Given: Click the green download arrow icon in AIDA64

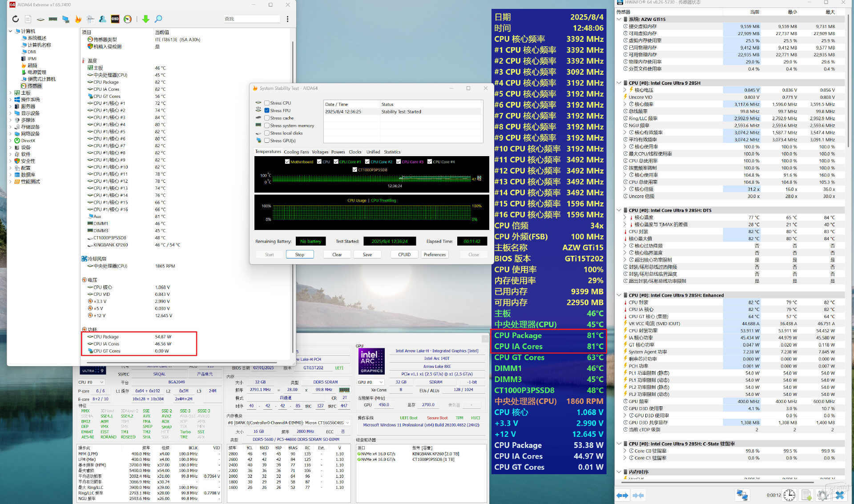Looking at the screenshot, I should pos(145,19).
